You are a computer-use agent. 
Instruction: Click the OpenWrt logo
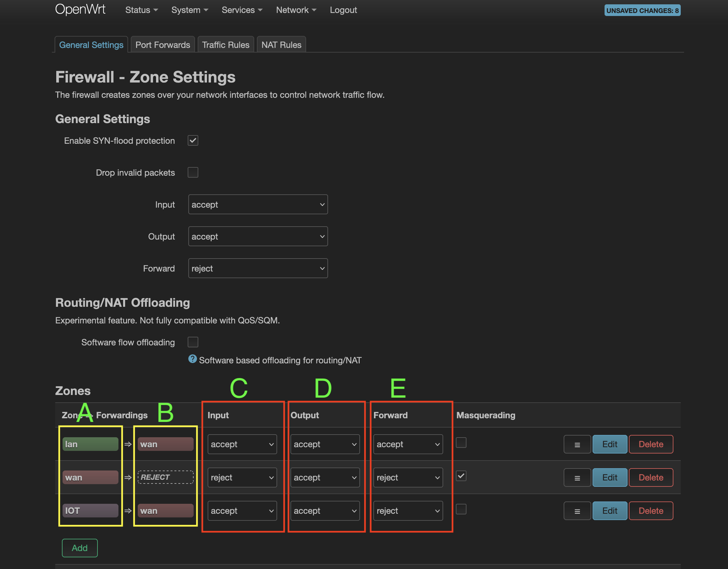pyautogui.click(x=80, y=9)
